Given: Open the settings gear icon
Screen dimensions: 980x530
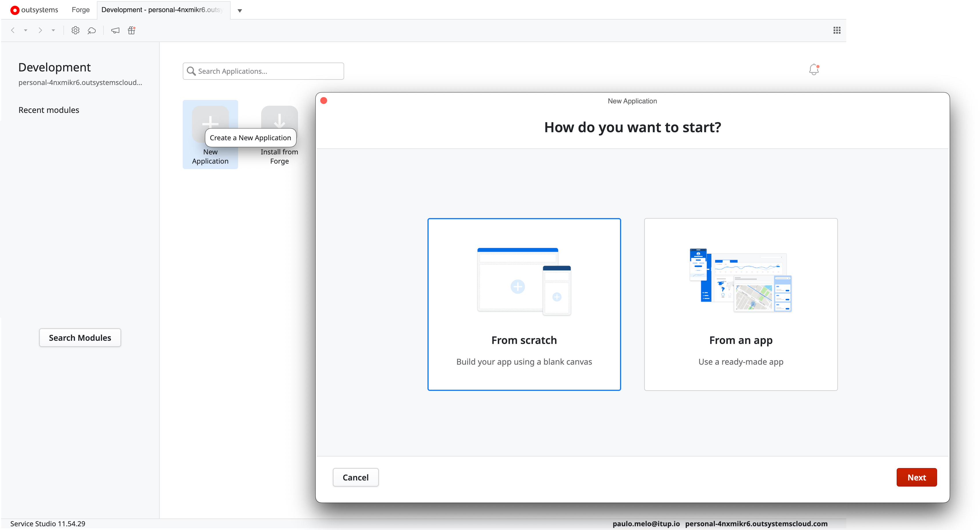Looking at the screenshot, I should pyautogui.click(x=75, y=31).
